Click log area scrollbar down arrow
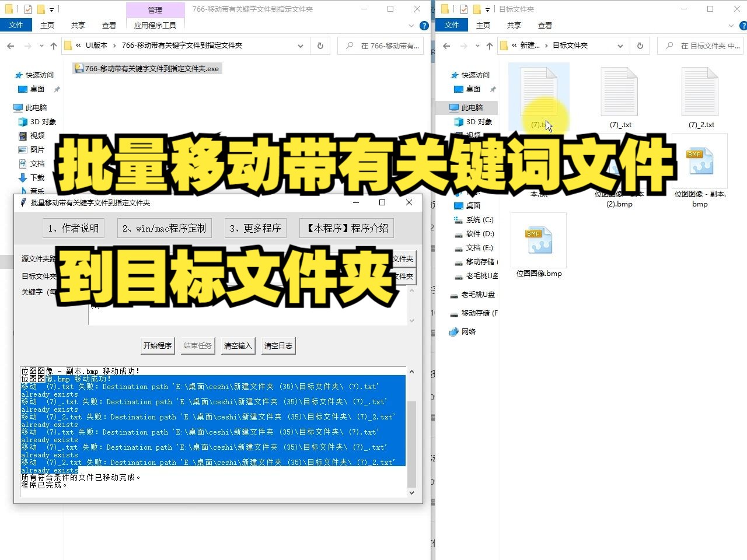The height and width of the screenshot is (560, 747). click(411, 493)
